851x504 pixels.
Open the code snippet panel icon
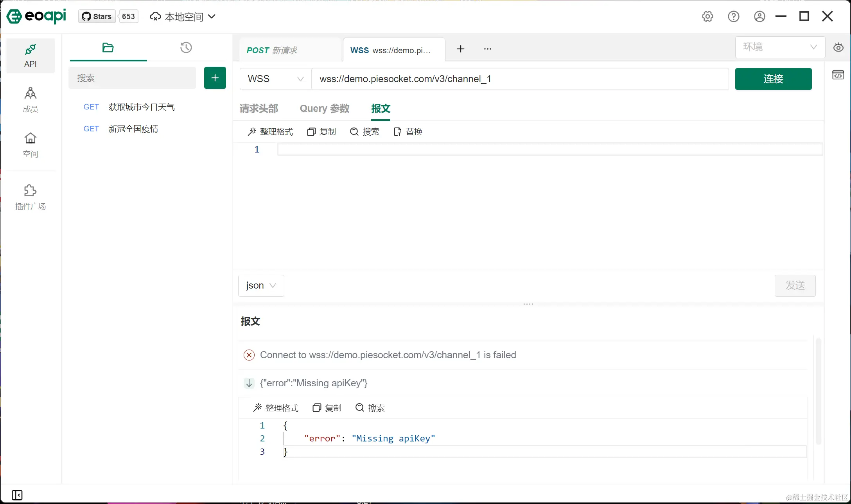click(838, 75)
